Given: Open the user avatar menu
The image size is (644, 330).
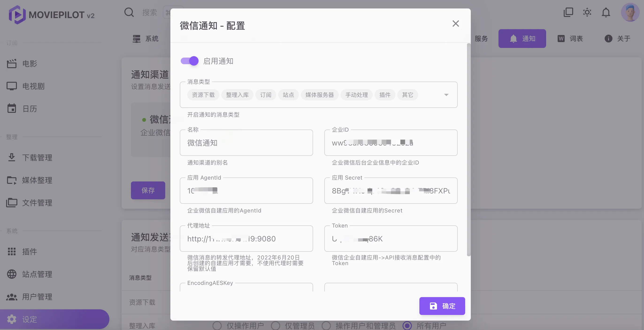Looking at the screenshot, I should 630,12.
